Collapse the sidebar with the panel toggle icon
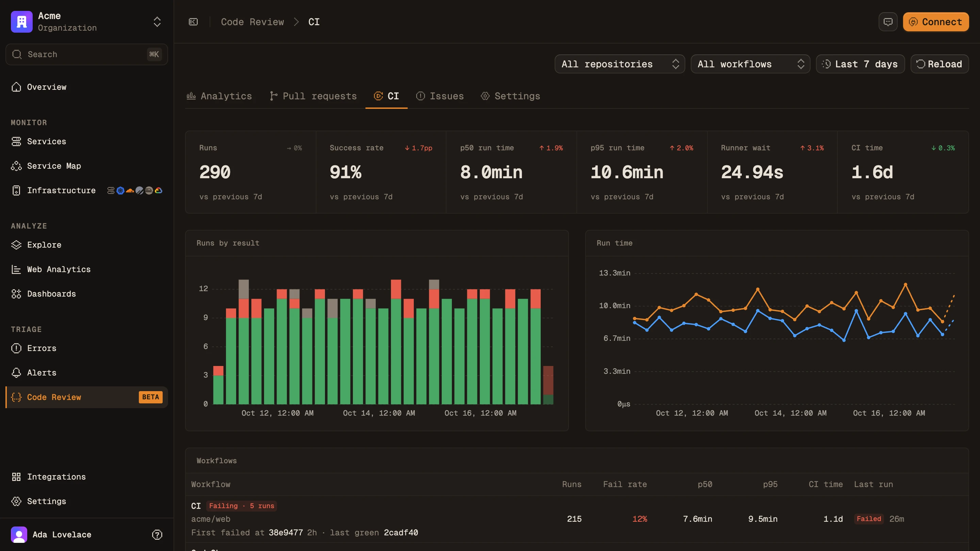980x551 pixels. [193, 22]
